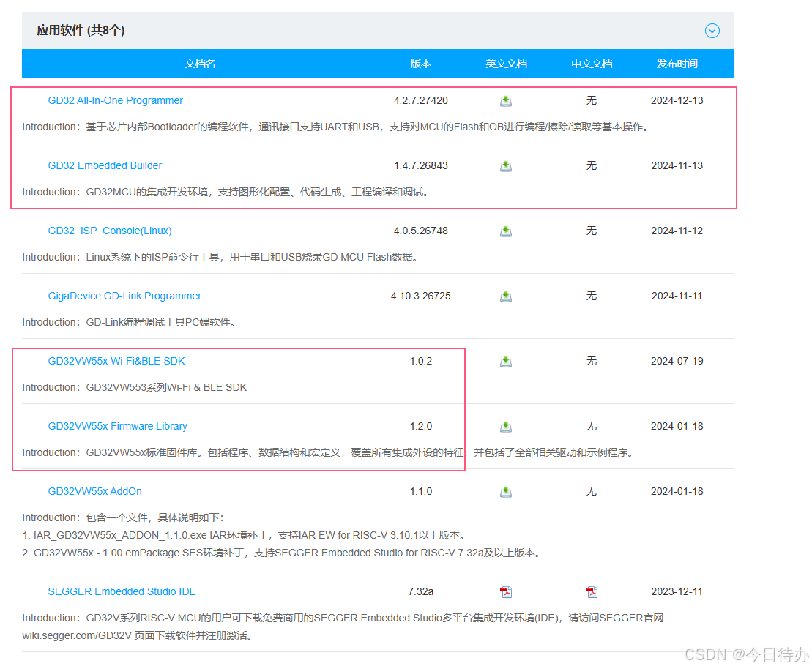Download GD32VW55x Wi-Fi&BLE SDK package

click(x=506, y=362)
